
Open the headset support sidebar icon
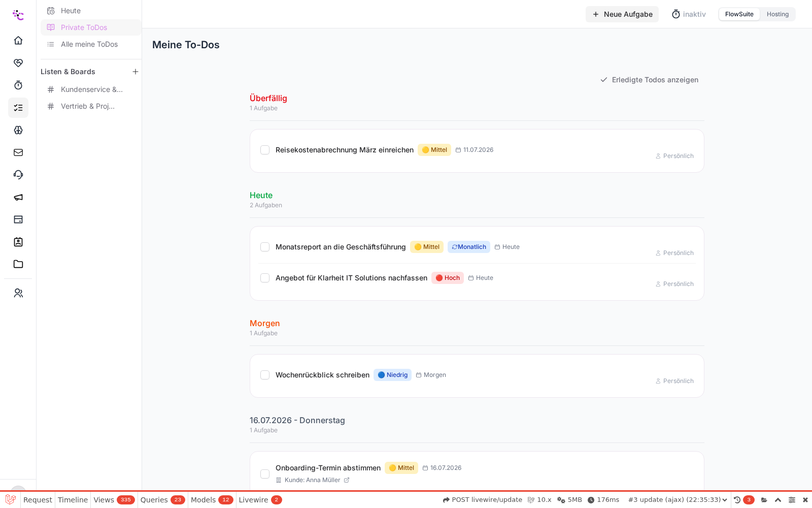pyautogui.click(x=18, y=175)
